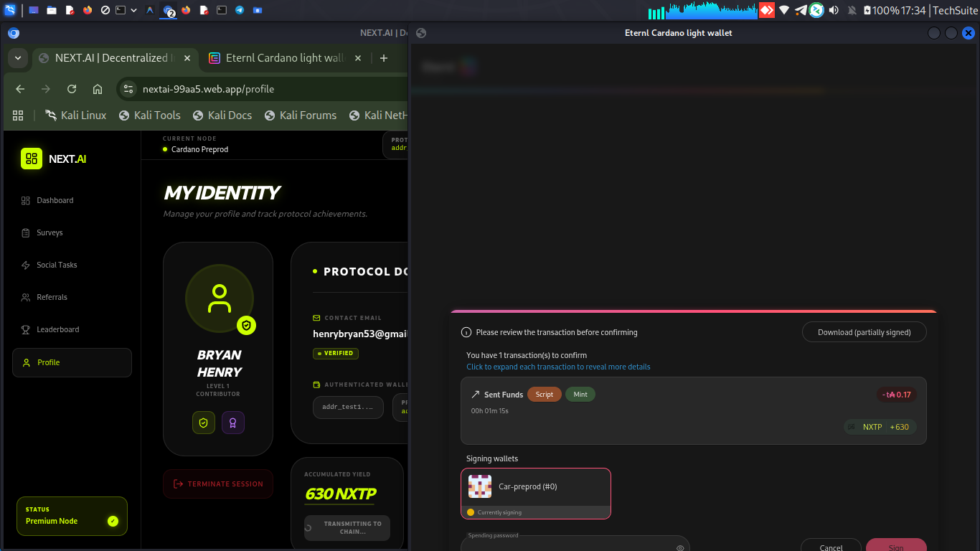The height and width of the screenshot is (551, 980).
Task: Click the browser address bar URL
Action: point(208,89)
